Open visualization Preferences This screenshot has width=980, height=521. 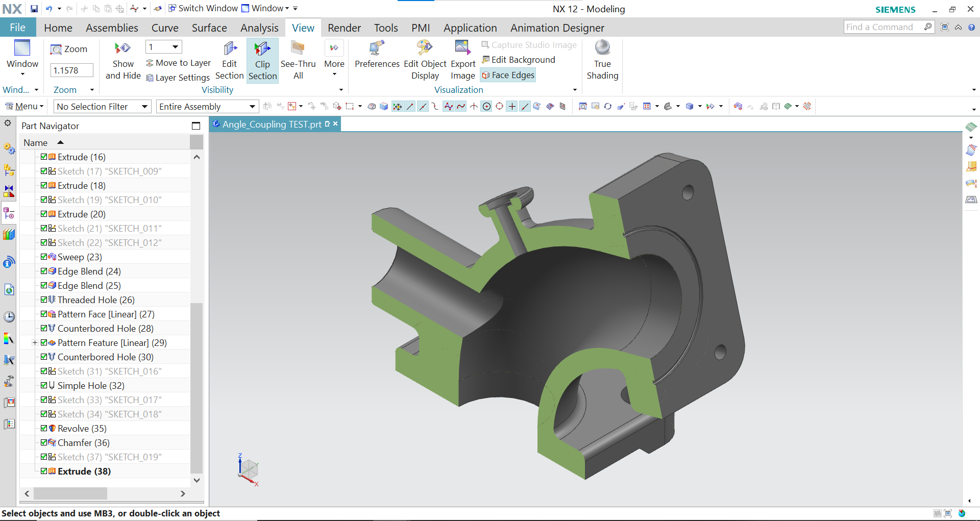click(377, 55)
